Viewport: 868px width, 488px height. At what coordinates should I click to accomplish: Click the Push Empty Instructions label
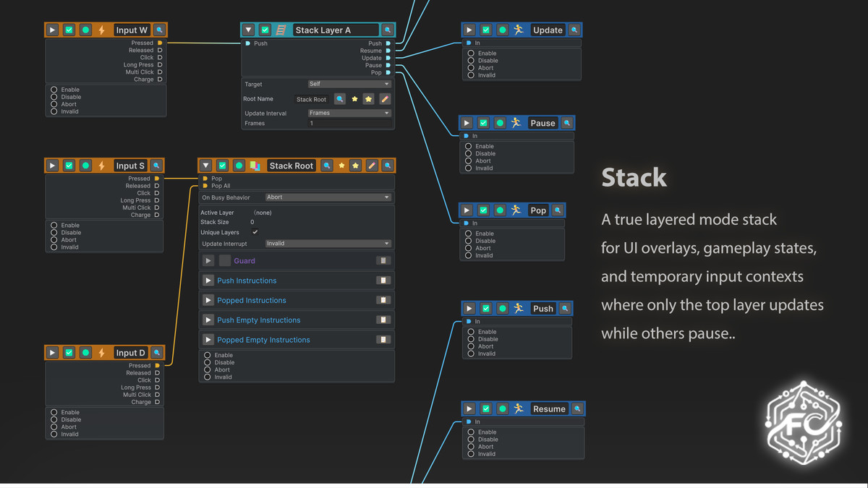(258, 320)
